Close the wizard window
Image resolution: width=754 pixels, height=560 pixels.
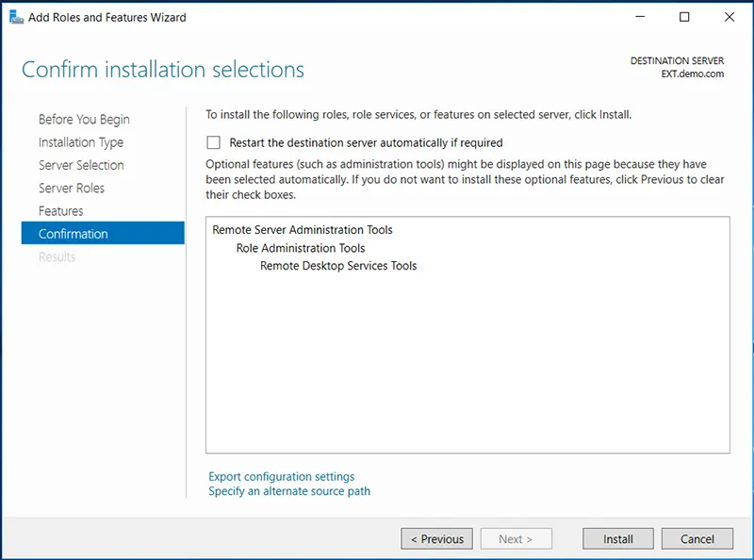tap(729, 17)
